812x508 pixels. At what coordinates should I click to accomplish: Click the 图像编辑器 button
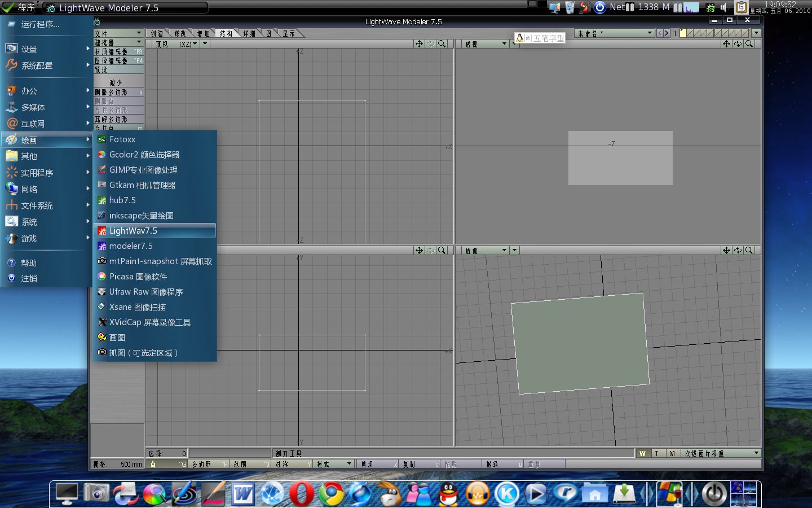(x=118, y=60)
